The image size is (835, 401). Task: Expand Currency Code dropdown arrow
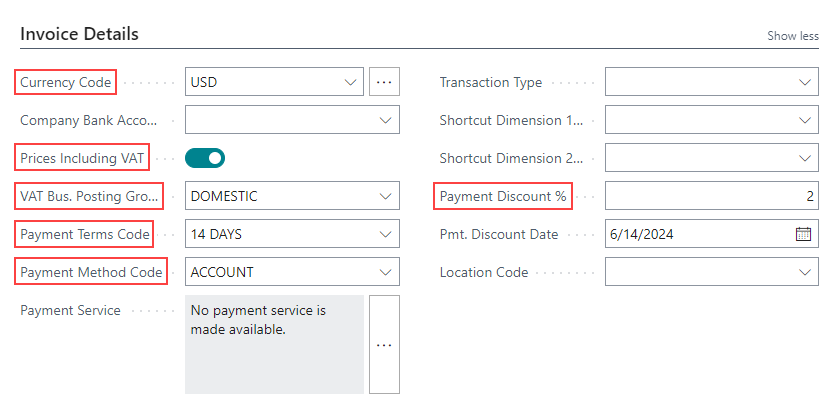click(350, 82)
